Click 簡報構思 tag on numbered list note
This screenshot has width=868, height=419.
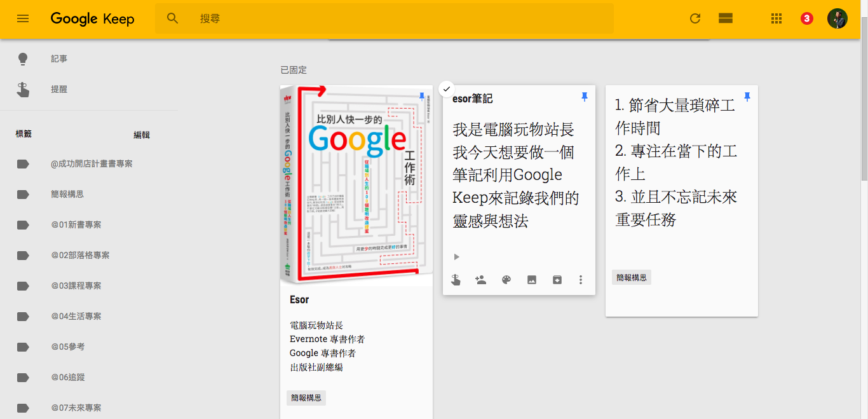632,278
